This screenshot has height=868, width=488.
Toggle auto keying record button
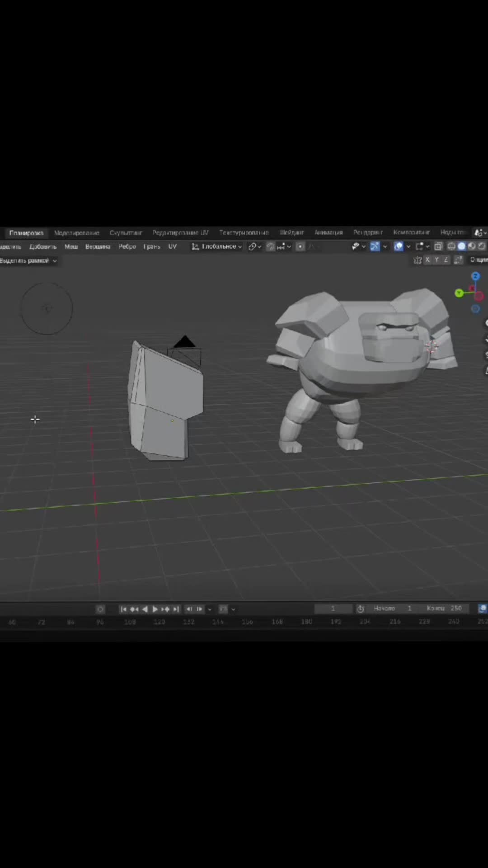coord(100,609)
